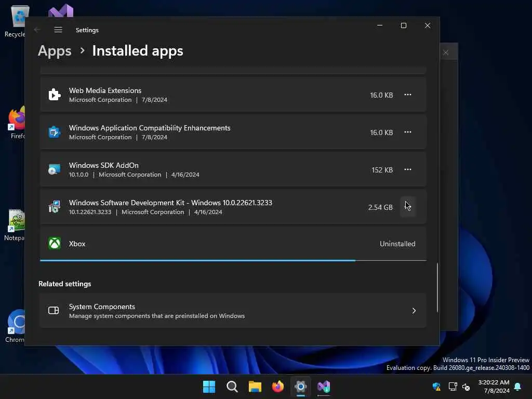532x399 pixels.
Task: Click the System Components chevron arrow
Action: click(x=414, y=311)
